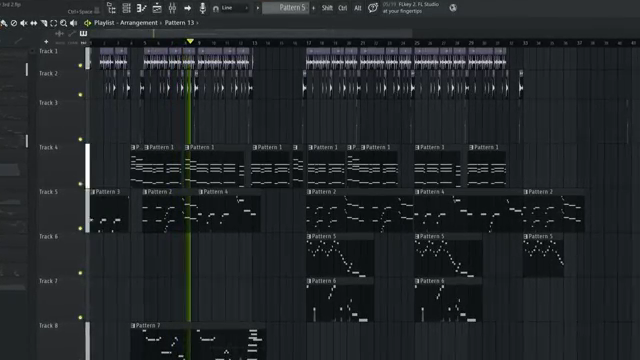Toggle the magnet snap icon
Viewport: 640px width, 360px height.
point(216,8)
